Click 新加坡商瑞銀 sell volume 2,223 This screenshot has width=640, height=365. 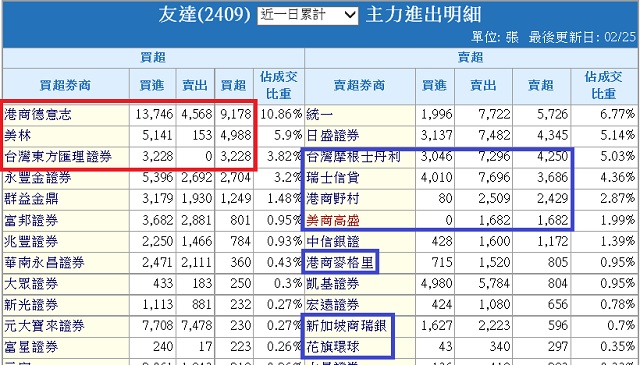(494, 326)
